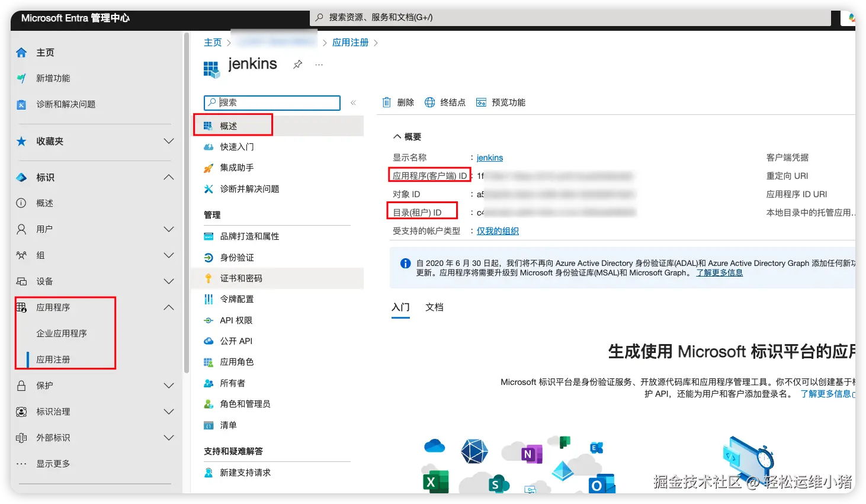Switch to the 入门 tab
Viewport: 866px width, 504px height.
400,307
